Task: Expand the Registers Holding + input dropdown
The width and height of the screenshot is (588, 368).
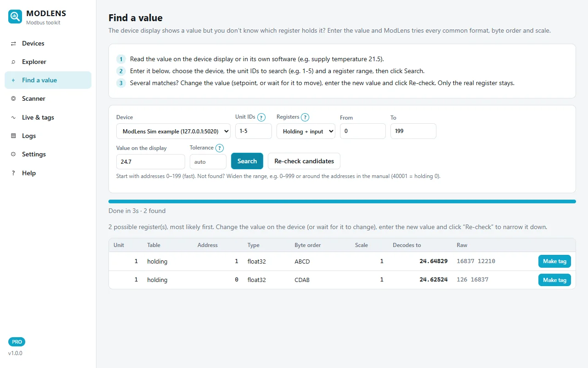Action: click(306, 131)
